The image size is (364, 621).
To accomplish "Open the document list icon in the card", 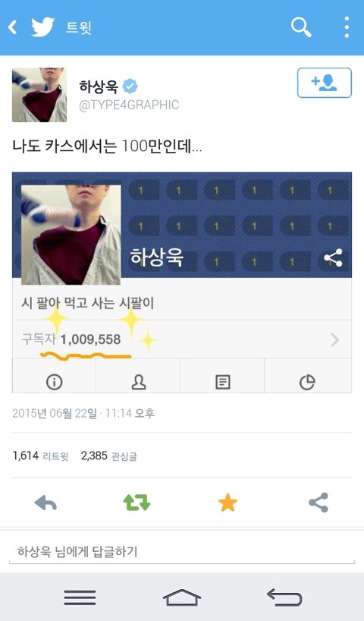I will tap(222, 382).
